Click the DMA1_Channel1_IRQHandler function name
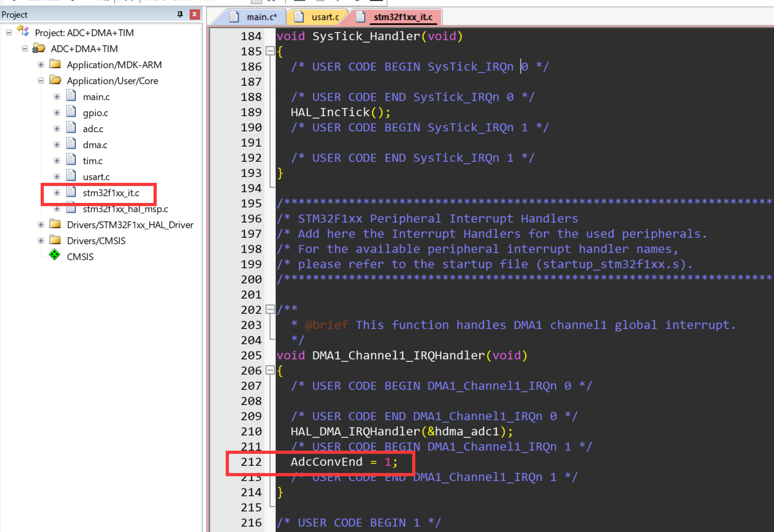Viewport: 774px width, 532px height. coord(398,355)
